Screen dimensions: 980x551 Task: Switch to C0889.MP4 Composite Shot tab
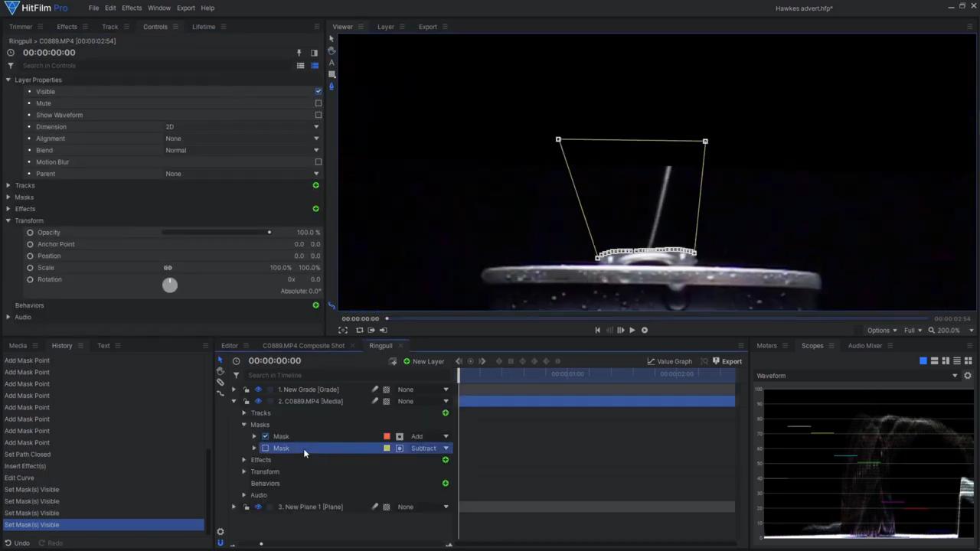click(x=303, y=346)
